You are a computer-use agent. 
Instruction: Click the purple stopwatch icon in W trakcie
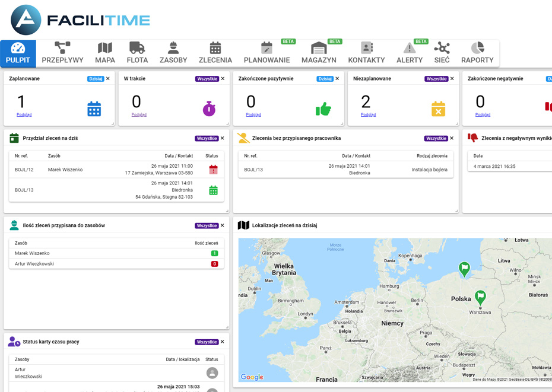tap(209, 109)
